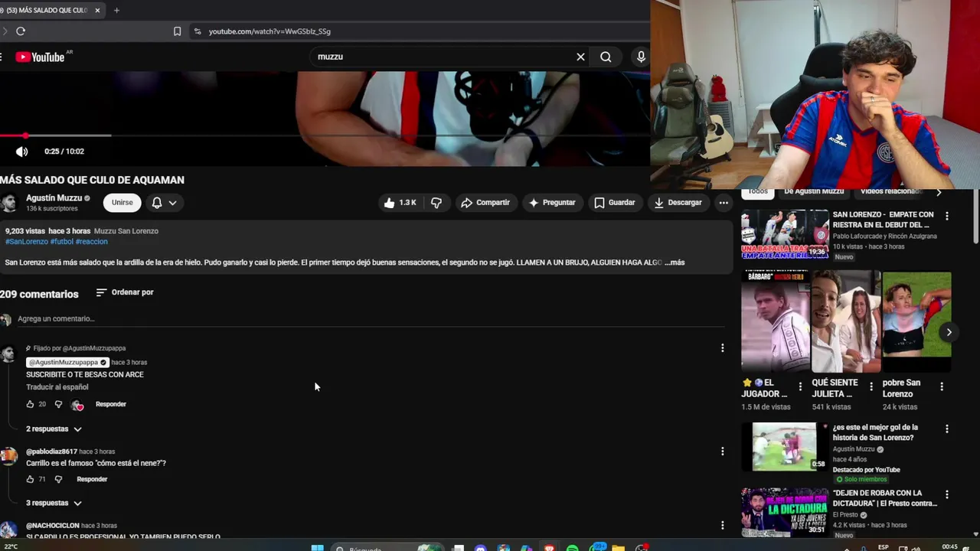Viewport: 980px width, 551px height.
Task: Open options for EL JUGADOR short
Action: (800, 387)
